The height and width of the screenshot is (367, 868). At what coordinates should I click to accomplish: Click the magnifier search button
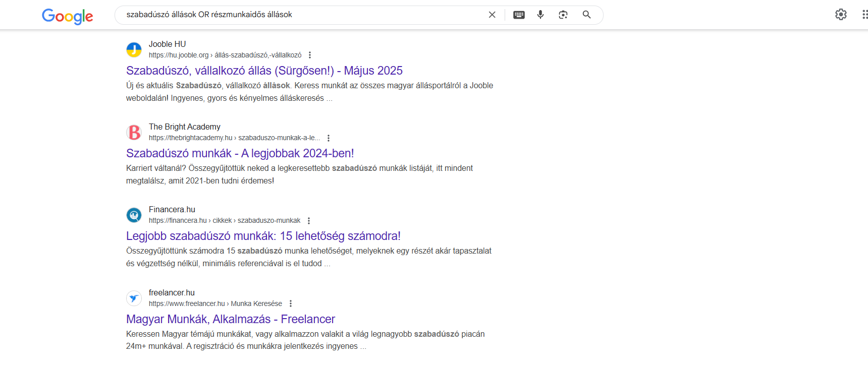(x=586, y=15)
